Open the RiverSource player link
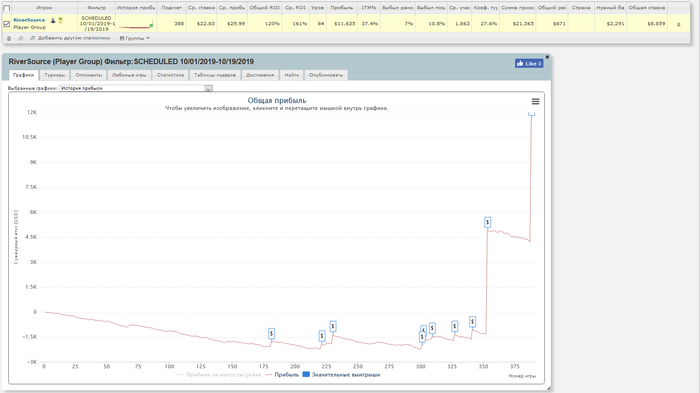The width and height of the screenshot is (700, 393). tap(29, 20)
